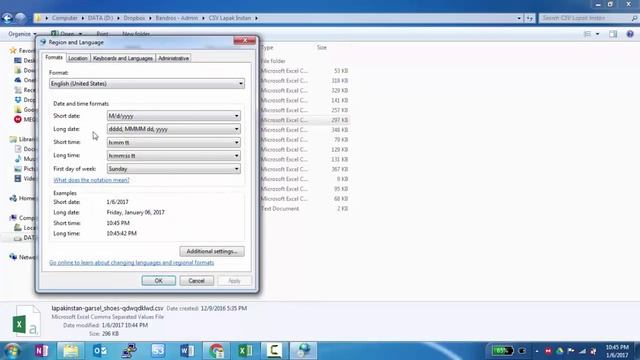640x360 pixels.
Task: Confirm the dialog with OK
Action: pyautogui.click(x=158, y=281)
